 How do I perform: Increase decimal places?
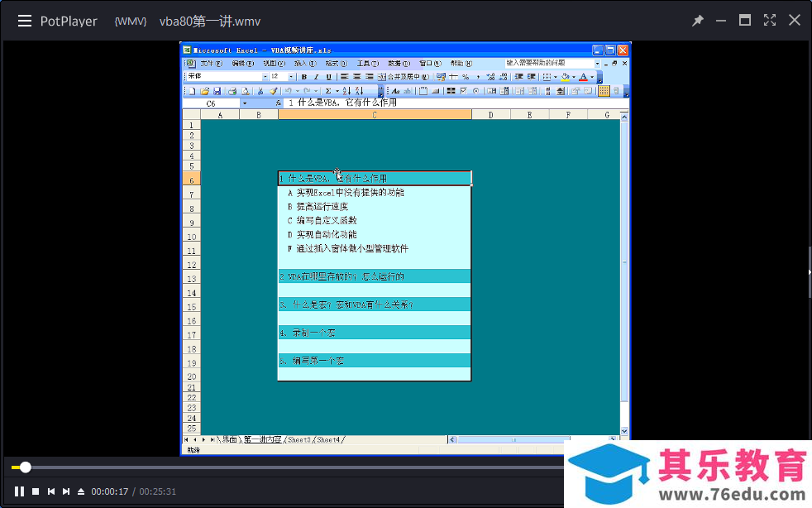[490, 77]
